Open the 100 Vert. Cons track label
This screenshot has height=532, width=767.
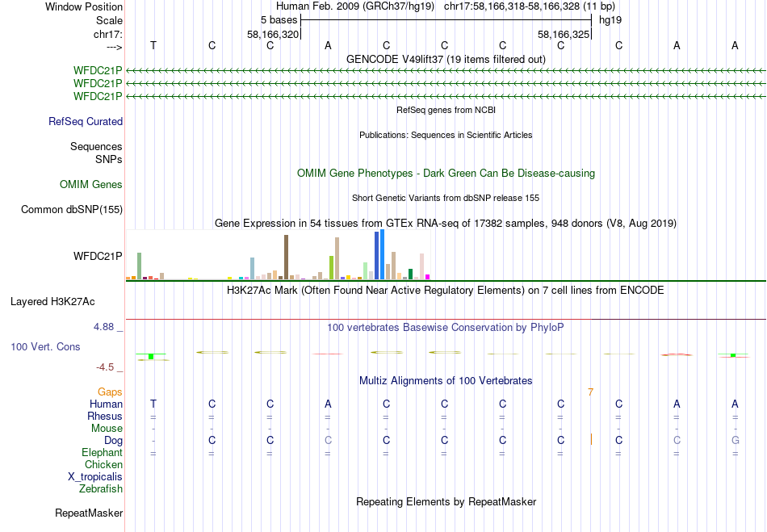point(45,346)
